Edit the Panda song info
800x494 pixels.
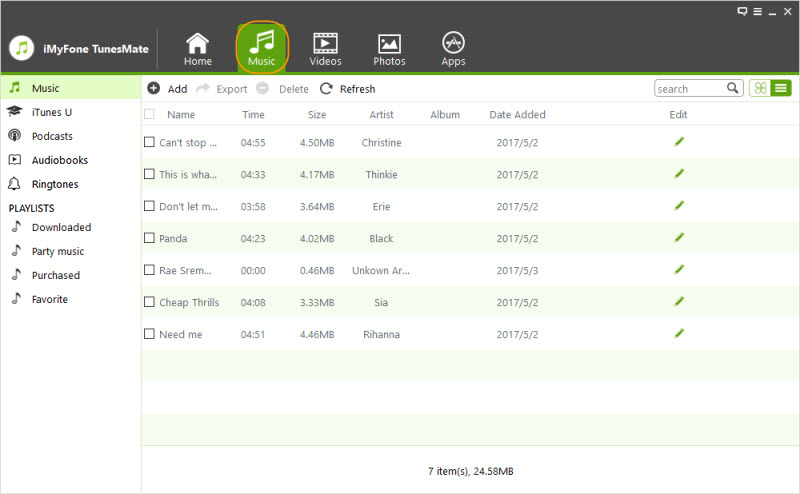679,238
